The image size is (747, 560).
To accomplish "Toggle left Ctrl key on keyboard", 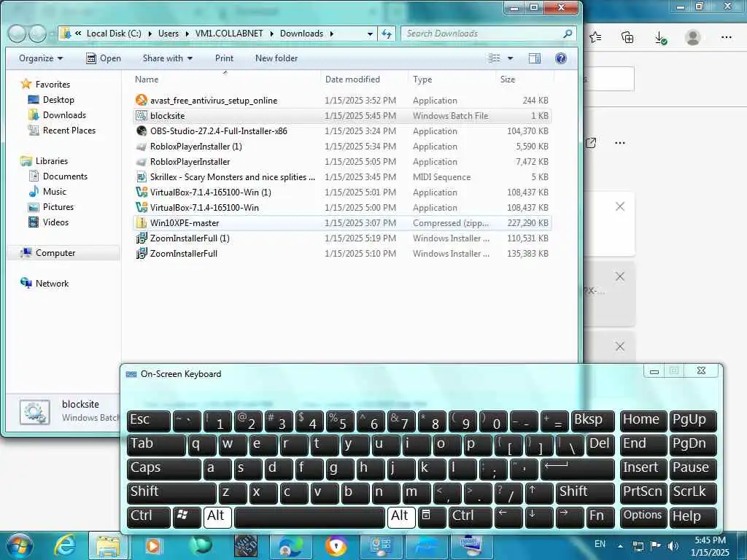I will [149, 516].
